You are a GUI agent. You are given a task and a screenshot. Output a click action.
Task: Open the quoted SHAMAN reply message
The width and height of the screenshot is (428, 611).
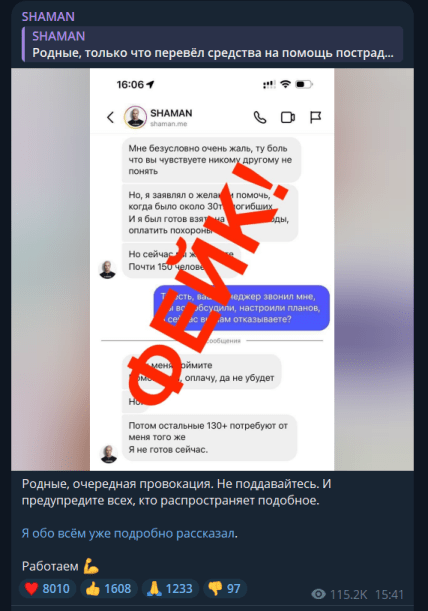pos(212,44)
